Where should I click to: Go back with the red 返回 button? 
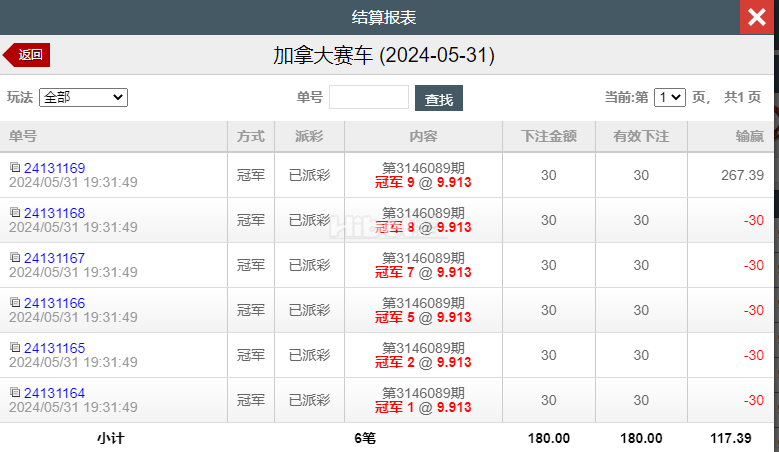tap(27, 55)
